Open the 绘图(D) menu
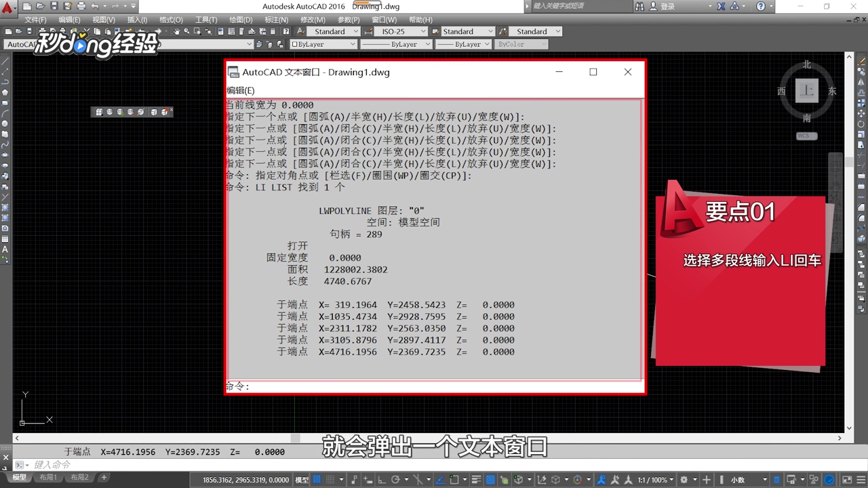The image size is (868, 488). 241,20
